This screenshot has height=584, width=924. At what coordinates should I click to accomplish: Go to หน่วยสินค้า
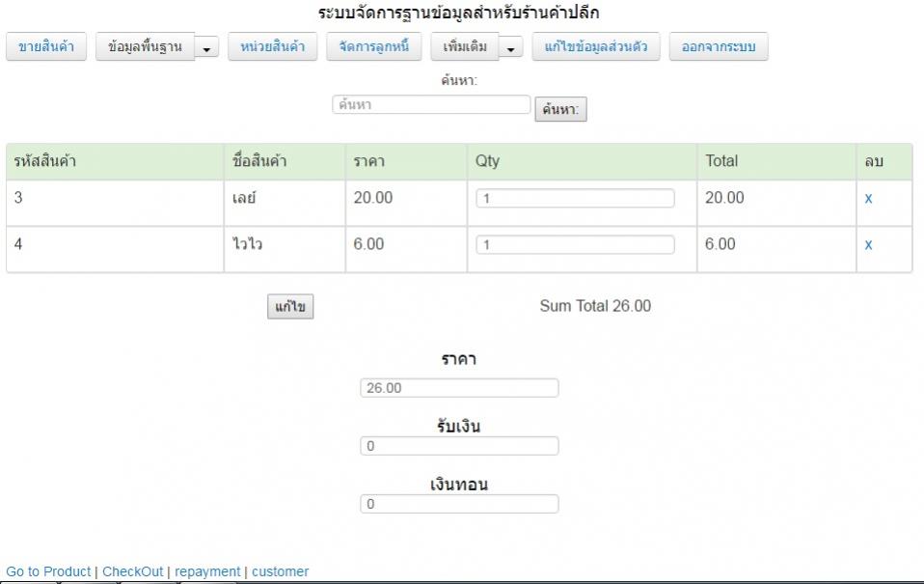click(273, 46)
